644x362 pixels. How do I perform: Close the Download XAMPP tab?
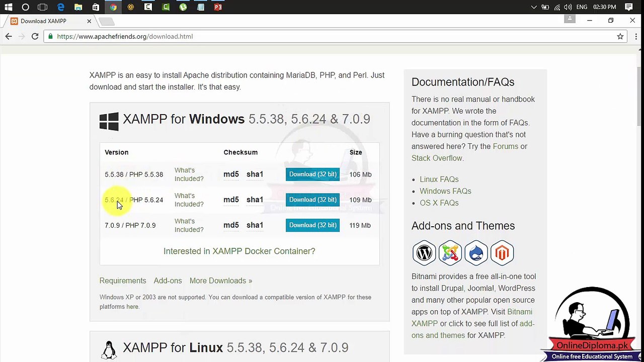(89, 21)
